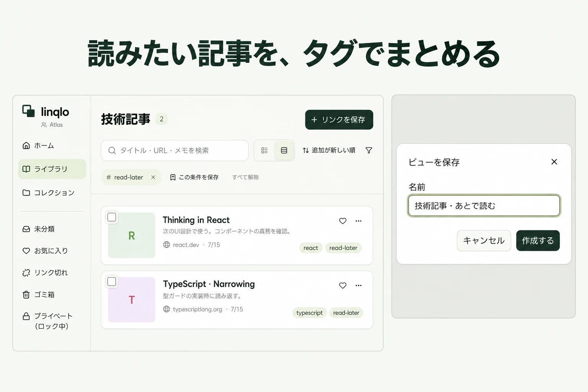This screenshot has height=392, width=588.
Task: Favorite TypeScript · Narrowing with heart icon
Action: click(343, 285)
